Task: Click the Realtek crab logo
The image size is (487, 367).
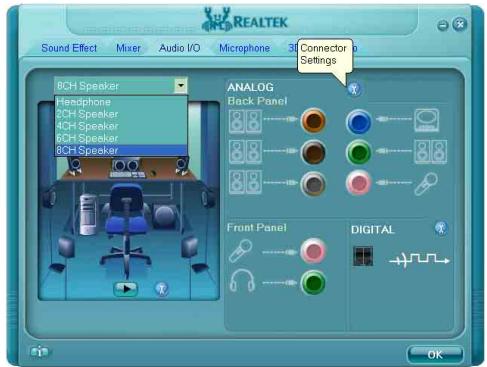Action: (x=217, y=20)
